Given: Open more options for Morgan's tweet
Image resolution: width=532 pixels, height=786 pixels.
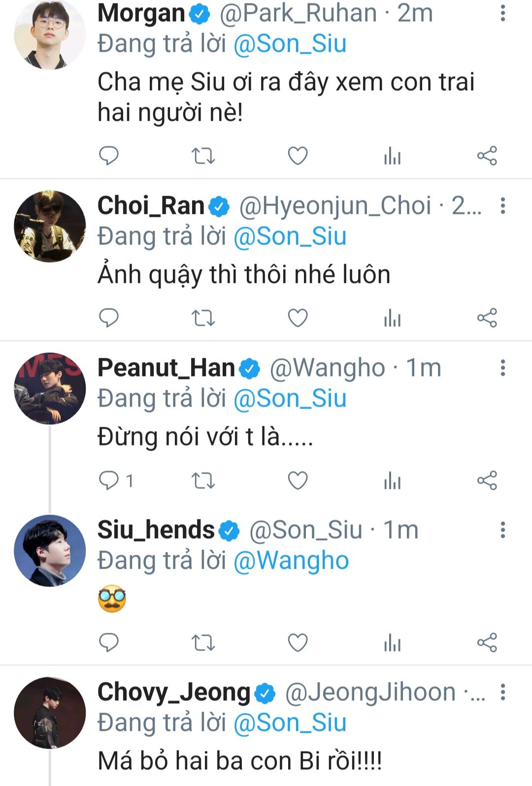Looking at the screenshot, I should pyautogui.click(x=502, y=13).
